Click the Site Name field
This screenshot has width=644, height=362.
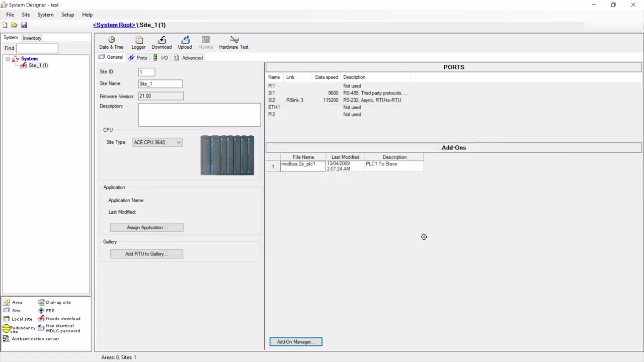[160, 84]
